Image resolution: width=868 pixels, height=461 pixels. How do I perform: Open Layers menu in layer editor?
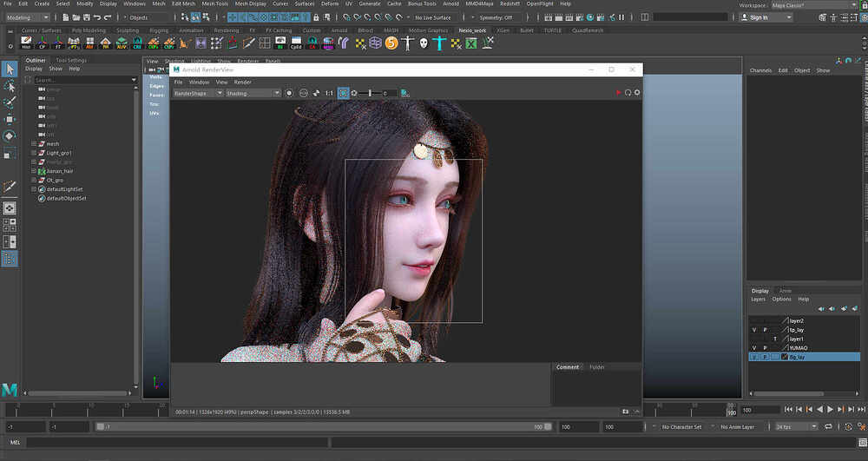tap(758, 299)
